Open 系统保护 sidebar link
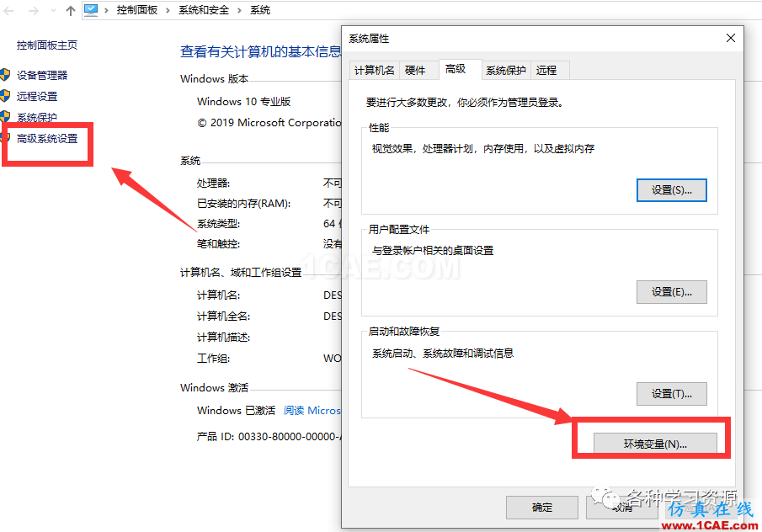762x532 pixels. point(37,117)
